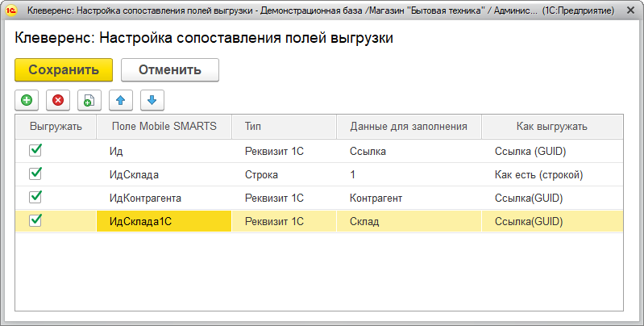The image size is (644, 326).
Task: Click the red delete row icon
Action: coord(58,100)
